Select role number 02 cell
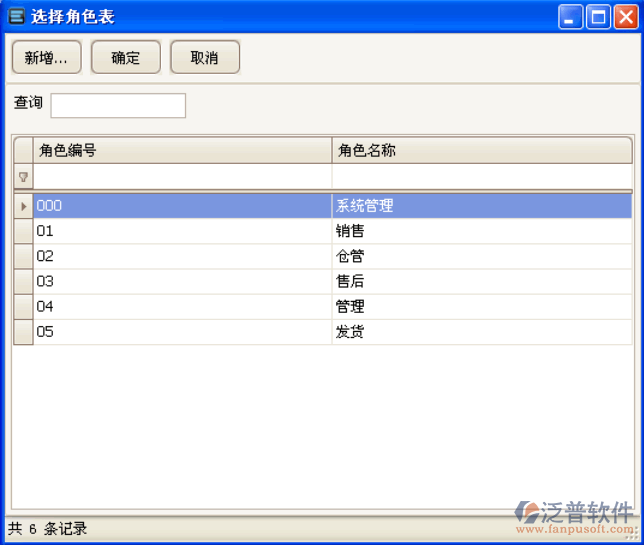The height and width of the screenshot is (545, 644). (x=182, y=256)
